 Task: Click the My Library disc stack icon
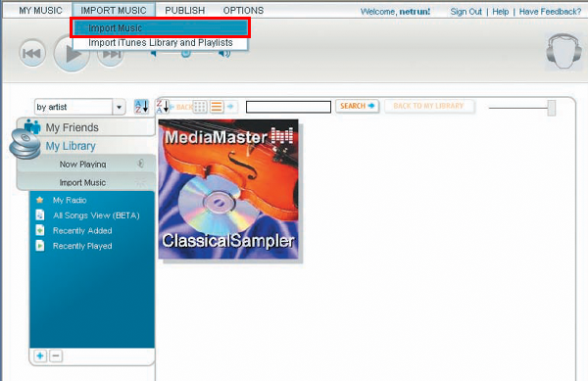point(25,144)
